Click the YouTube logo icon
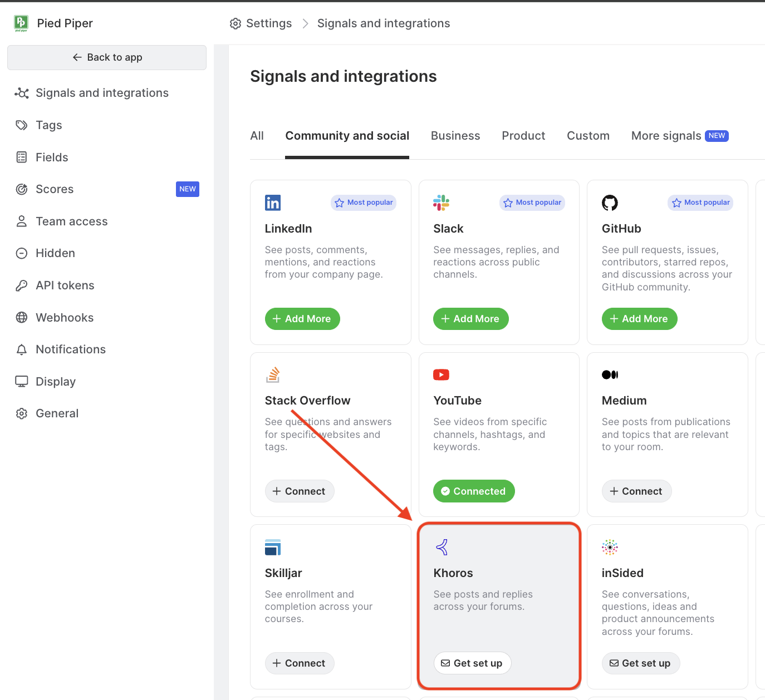 [441, 374]
